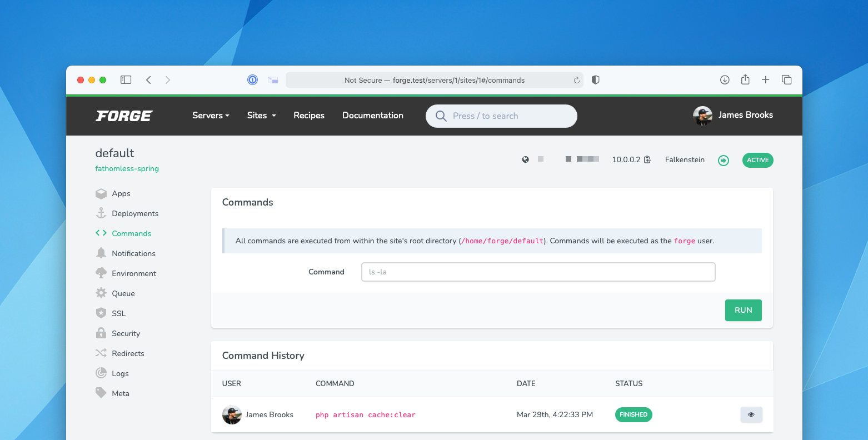Open the fathomless-spring site link
This screenshot has width=868, height=440.
coord(127,168)
